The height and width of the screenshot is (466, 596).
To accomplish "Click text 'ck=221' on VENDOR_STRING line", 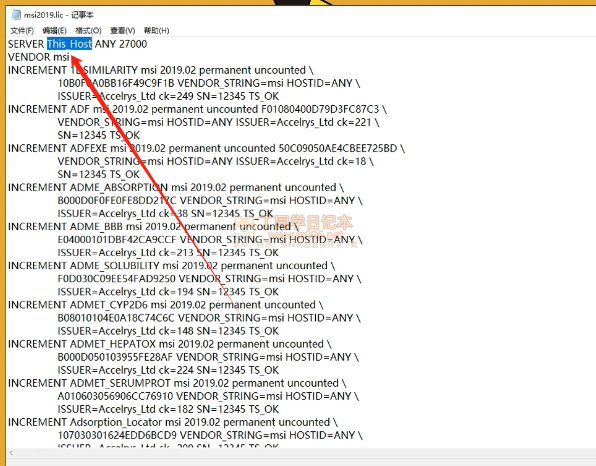I will point(353,122).
